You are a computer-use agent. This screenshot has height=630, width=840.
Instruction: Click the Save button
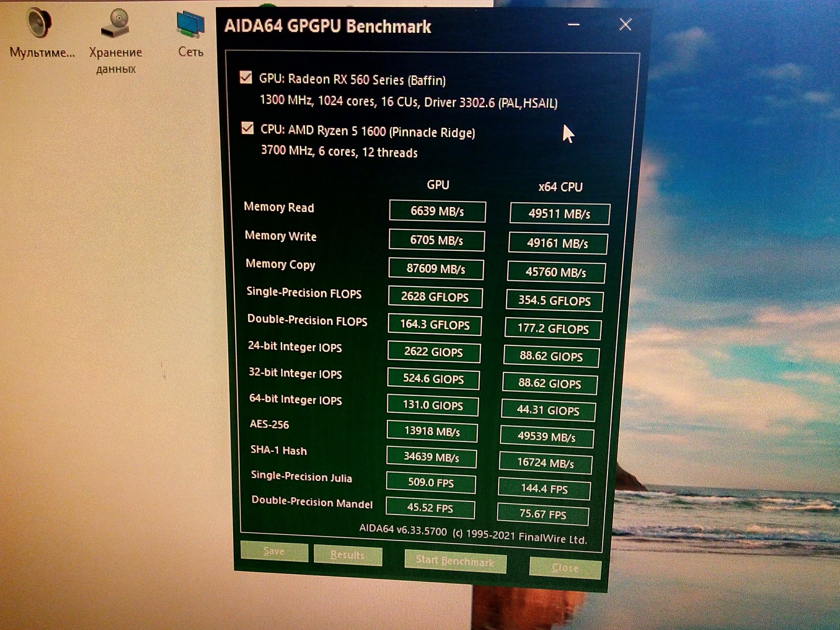(x=274, y=551)
